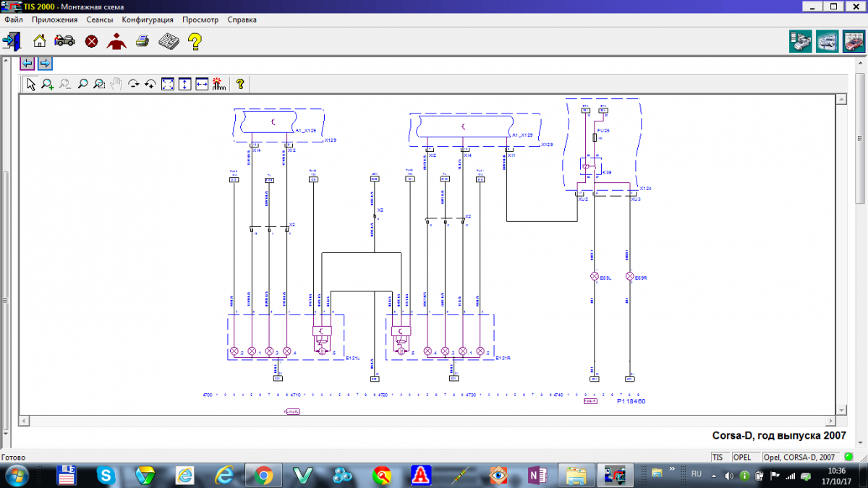Rotate diagram clockwise
868x488 pixels.
point(133,84)
